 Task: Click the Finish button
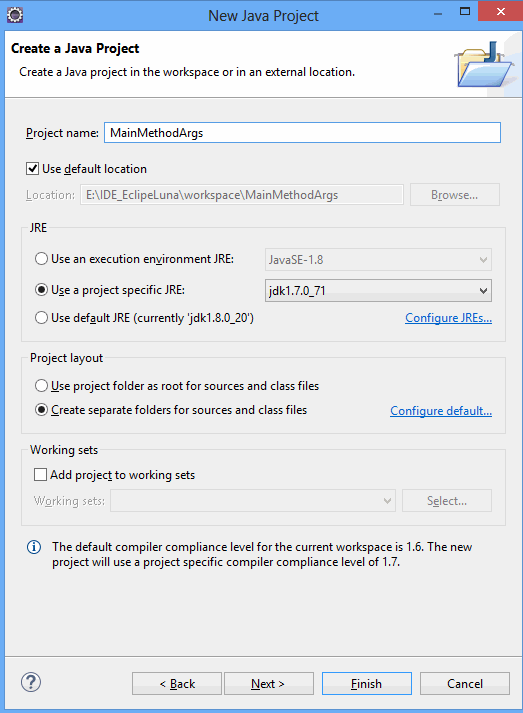367,683
